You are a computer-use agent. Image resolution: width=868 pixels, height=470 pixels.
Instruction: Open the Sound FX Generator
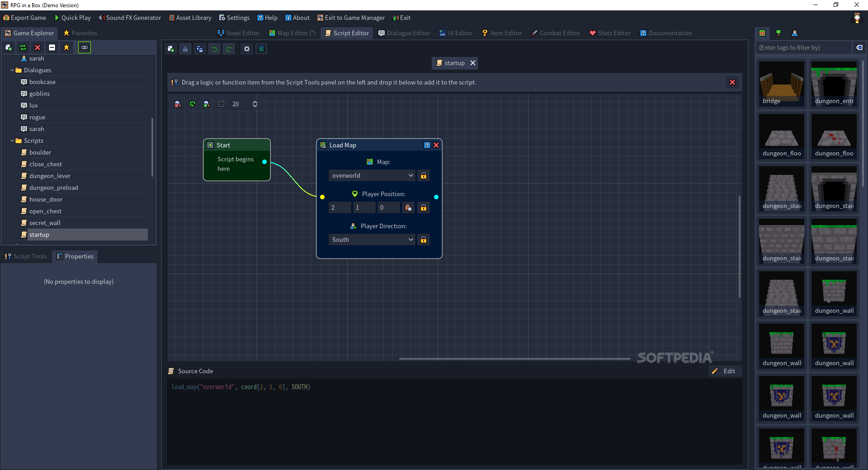pos(130,18)
